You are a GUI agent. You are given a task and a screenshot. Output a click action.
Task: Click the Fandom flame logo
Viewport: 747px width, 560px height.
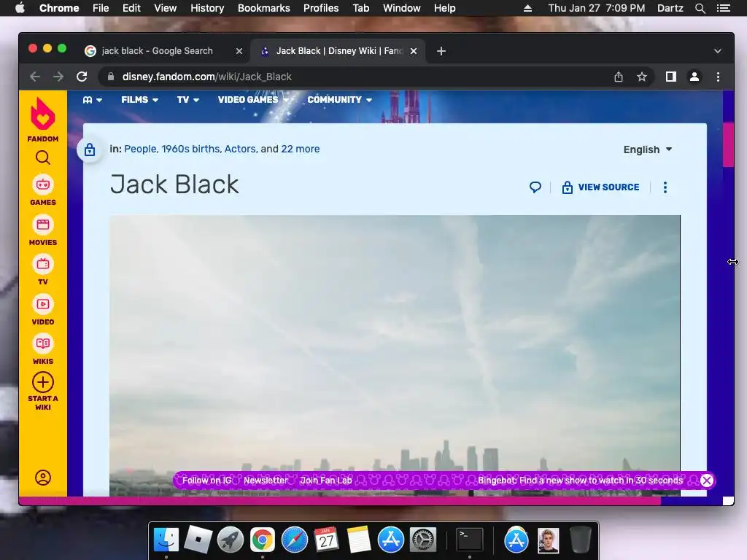tap(43, 114)
